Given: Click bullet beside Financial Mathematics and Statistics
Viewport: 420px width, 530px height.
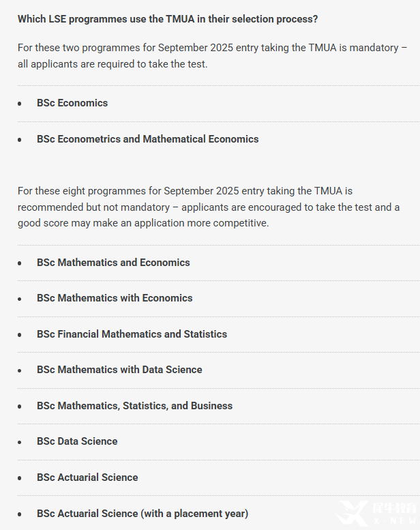Looking at the screenshot, I should tap(20, 335).
